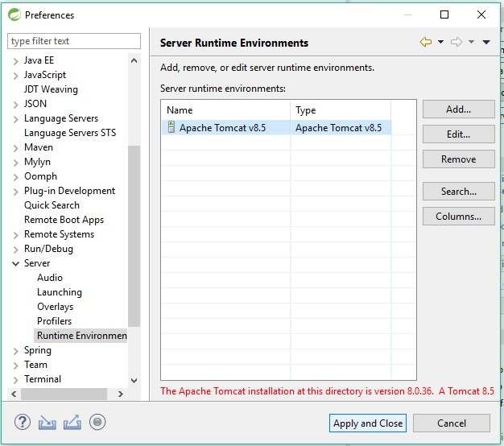Click horizontal scrollbar right arrow
The width and height of the screenshot is (504, 446).
pos(121,394)
